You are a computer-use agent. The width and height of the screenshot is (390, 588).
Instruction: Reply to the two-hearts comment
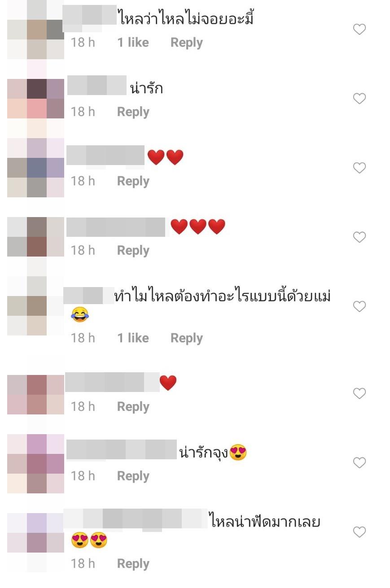[133, 181]
